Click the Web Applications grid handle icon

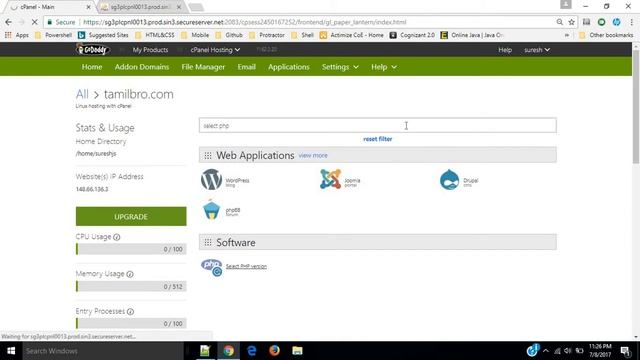[x=208, y=156]
